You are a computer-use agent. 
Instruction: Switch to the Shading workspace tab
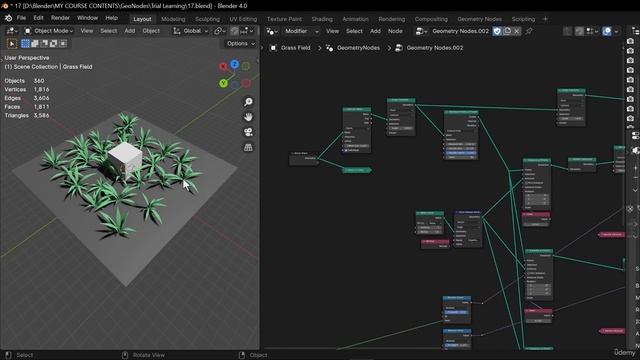pos(322,19)
